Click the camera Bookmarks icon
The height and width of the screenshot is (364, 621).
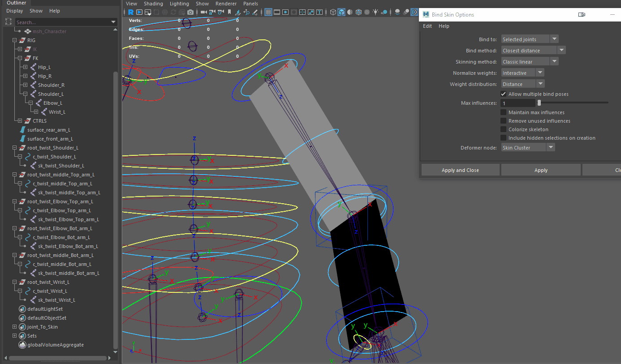(x=229, y=12)
